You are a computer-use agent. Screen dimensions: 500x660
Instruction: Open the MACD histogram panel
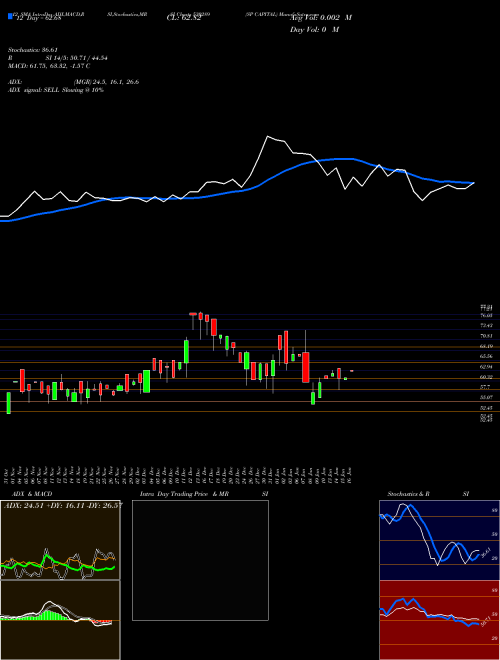click(60, 620)
